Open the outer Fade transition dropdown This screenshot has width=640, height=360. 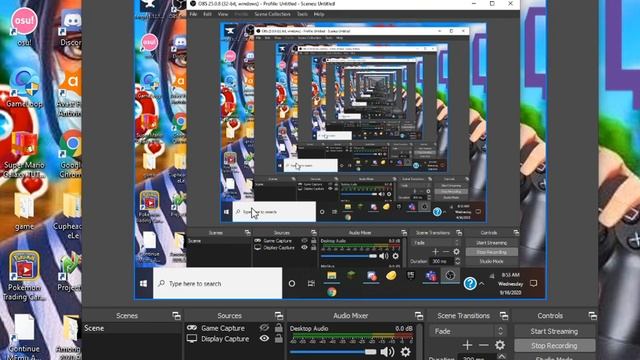(x=468, y=331)
